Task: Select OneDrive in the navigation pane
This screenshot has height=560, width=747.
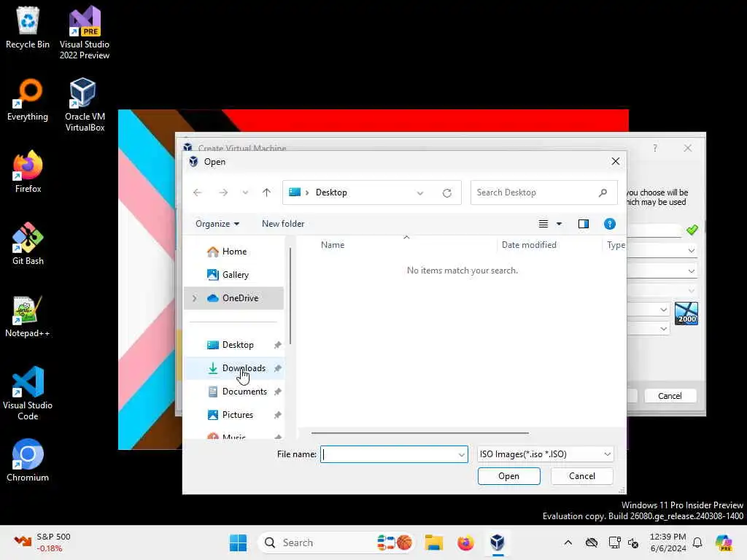Action: 234,298
